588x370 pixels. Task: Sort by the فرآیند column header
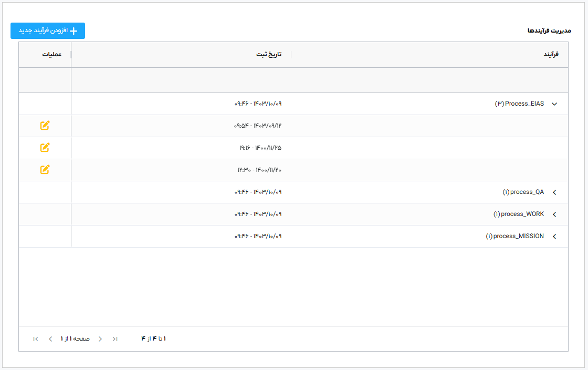point(550,55)
